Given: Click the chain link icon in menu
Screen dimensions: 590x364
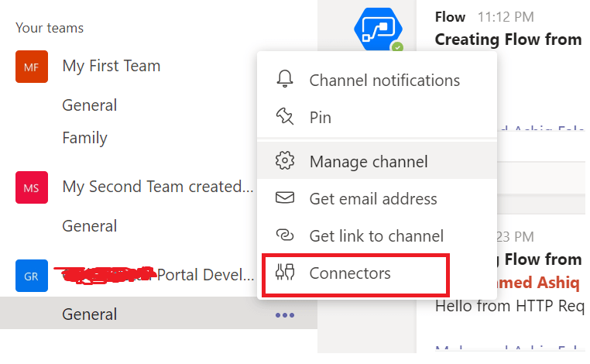Looking at the screenshot, I should click(285, 236).
